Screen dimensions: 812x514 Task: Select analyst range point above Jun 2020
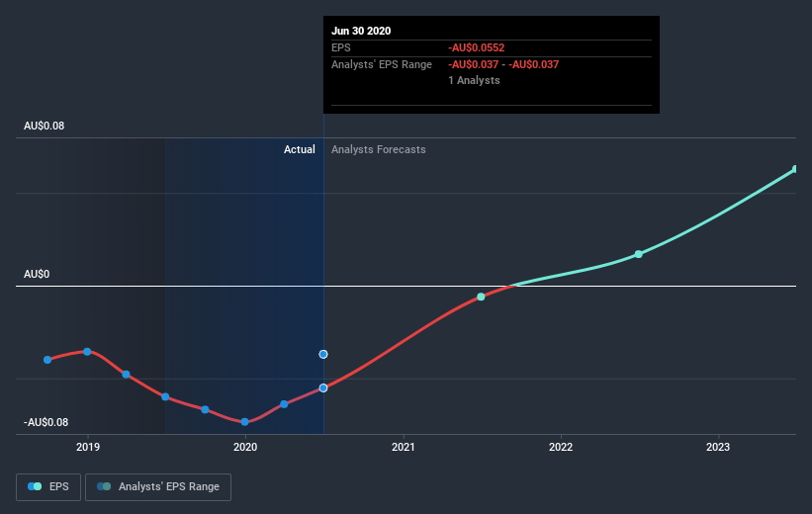tap(323, 354)
